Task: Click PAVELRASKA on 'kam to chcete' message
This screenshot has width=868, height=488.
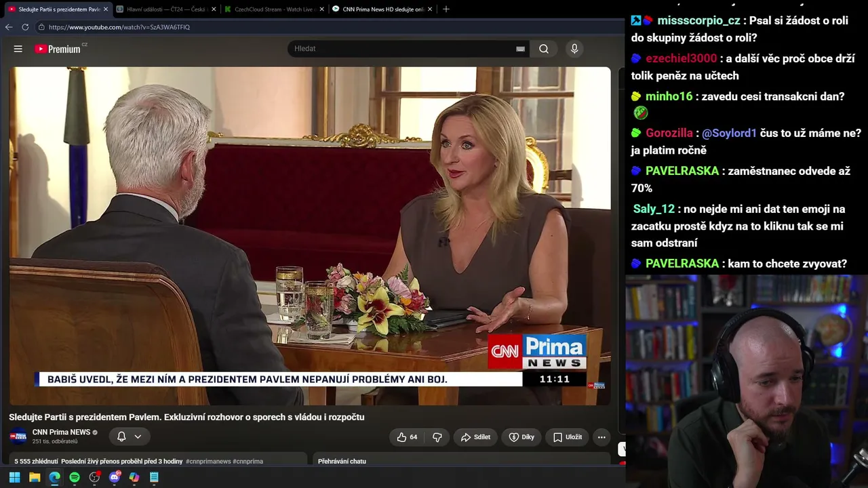Action: (682, 264)
